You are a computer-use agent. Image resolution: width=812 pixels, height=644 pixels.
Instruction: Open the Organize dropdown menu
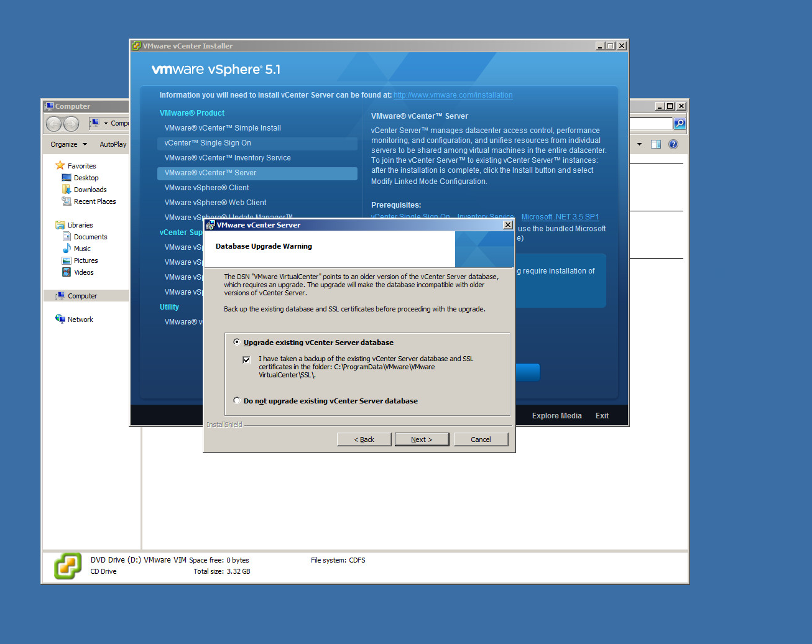pyautogui.click(x=68, y=144)
